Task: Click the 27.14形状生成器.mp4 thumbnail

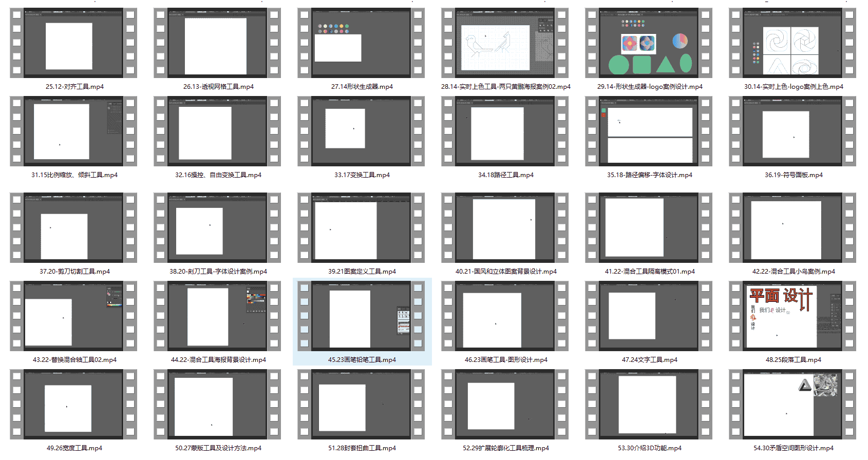Action: pos(361,43)
